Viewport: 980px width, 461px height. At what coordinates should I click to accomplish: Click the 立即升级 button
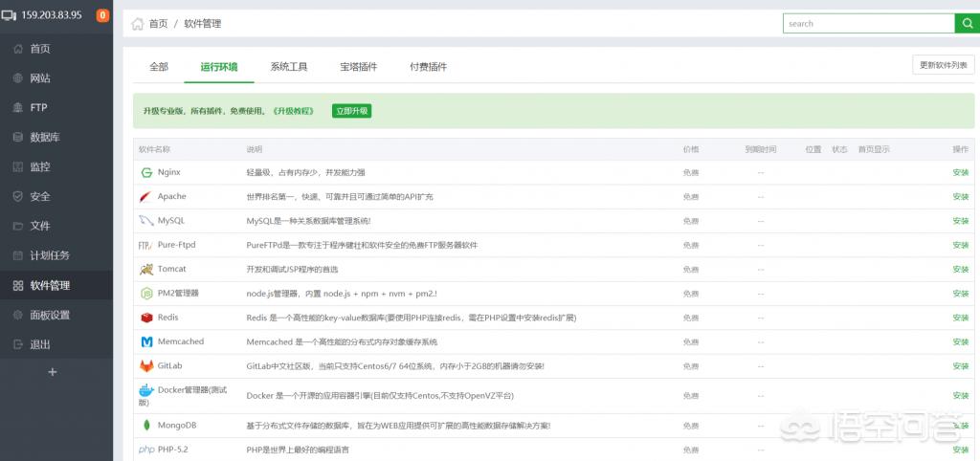coord(352,111)
